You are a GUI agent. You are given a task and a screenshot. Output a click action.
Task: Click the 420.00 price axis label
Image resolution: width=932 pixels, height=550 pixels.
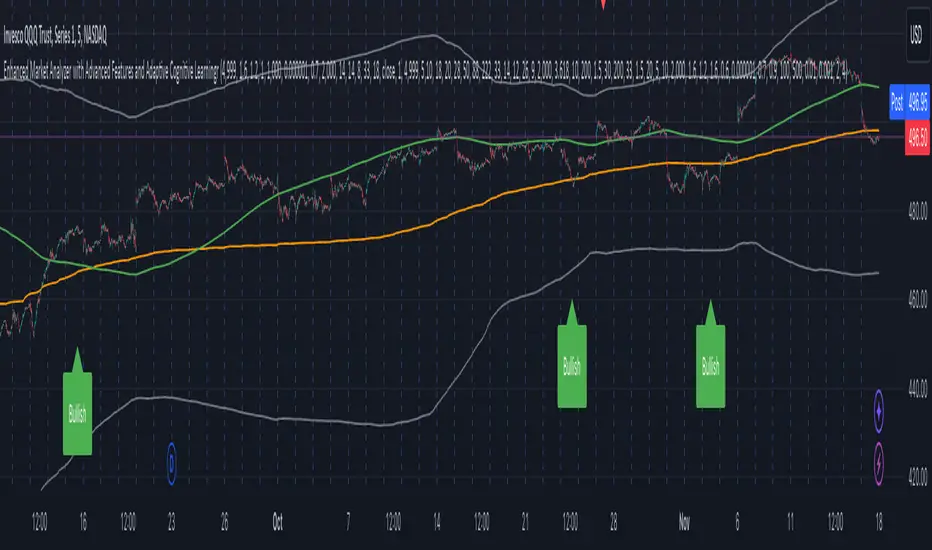918,476
